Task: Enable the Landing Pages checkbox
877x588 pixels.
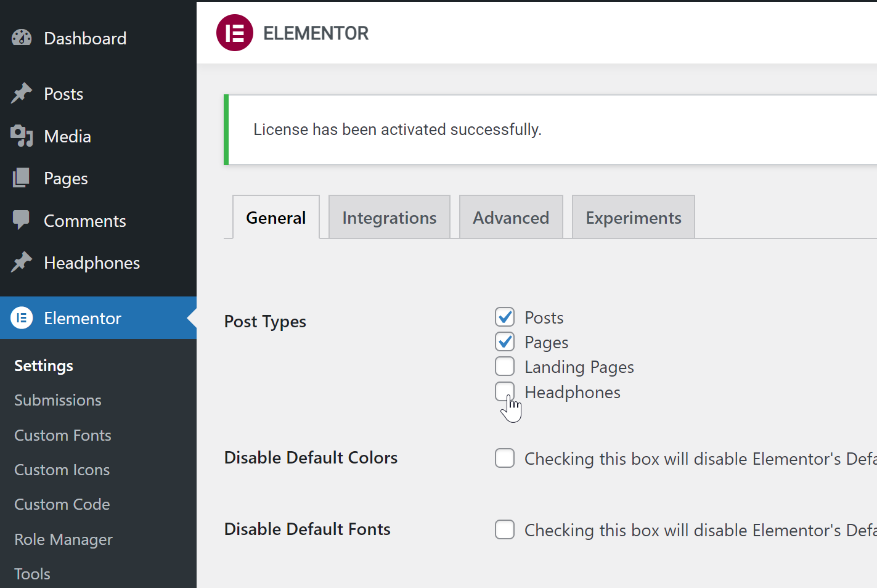Action: [x=505, y=366]
